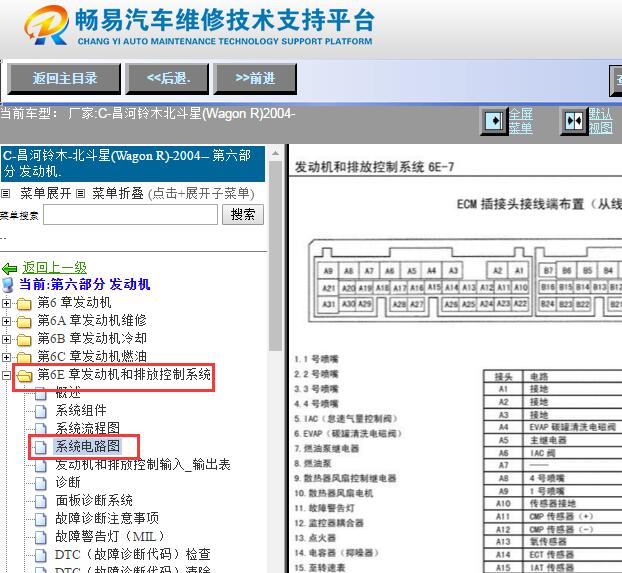Click the 菜单折叠 option
Image resolution: width=622 pixels, height=573 pixels.
pyautogui.click(x=118, y=194)
